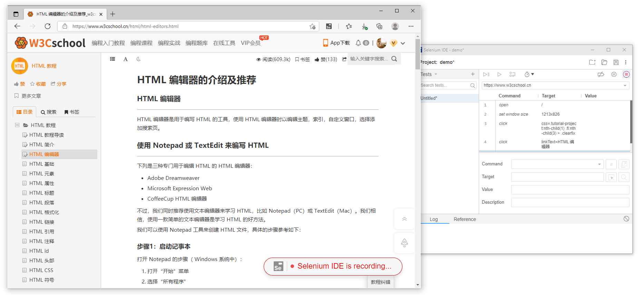Image resolution: width=644 pixels, height=299 pixels.
Task: Toggle night mode moon icon
Action: (139, 59)
